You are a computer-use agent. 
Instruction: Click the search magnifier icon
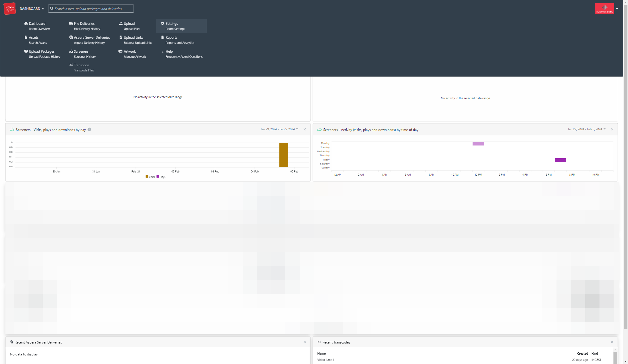[x=52, y=9]
